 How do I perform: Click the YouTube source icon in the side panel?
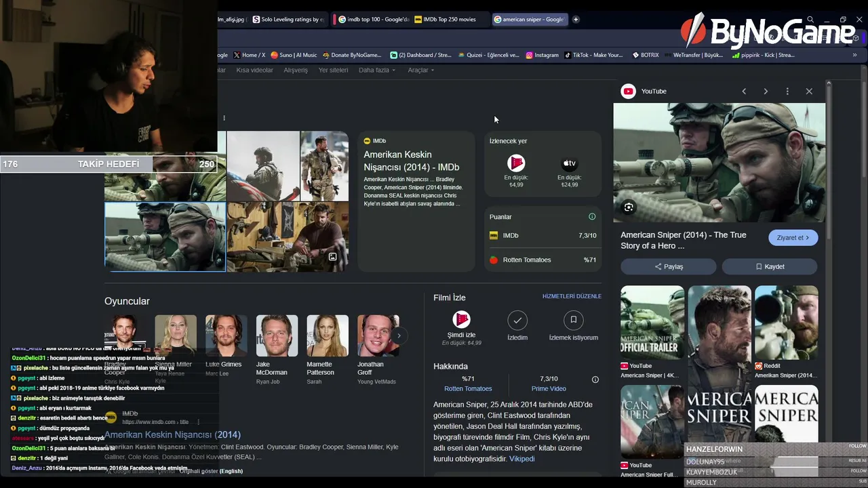(x=629, y=91)
